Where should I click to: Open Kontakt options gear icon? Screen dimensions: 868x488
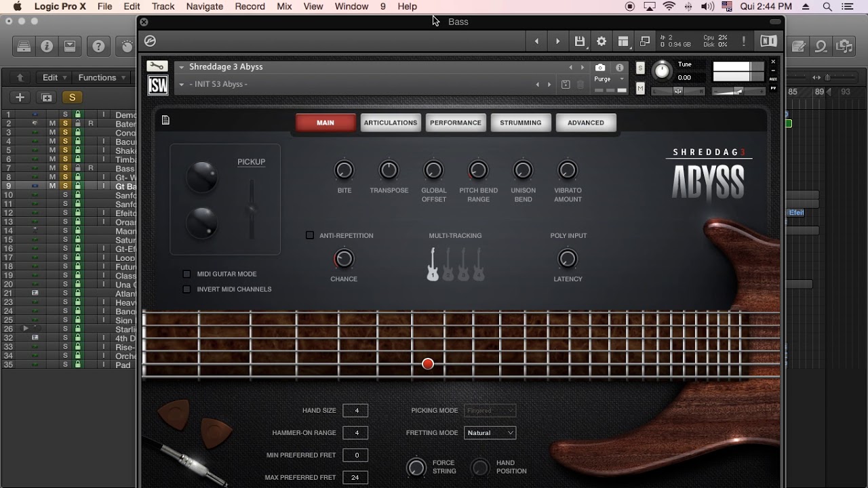601,41
